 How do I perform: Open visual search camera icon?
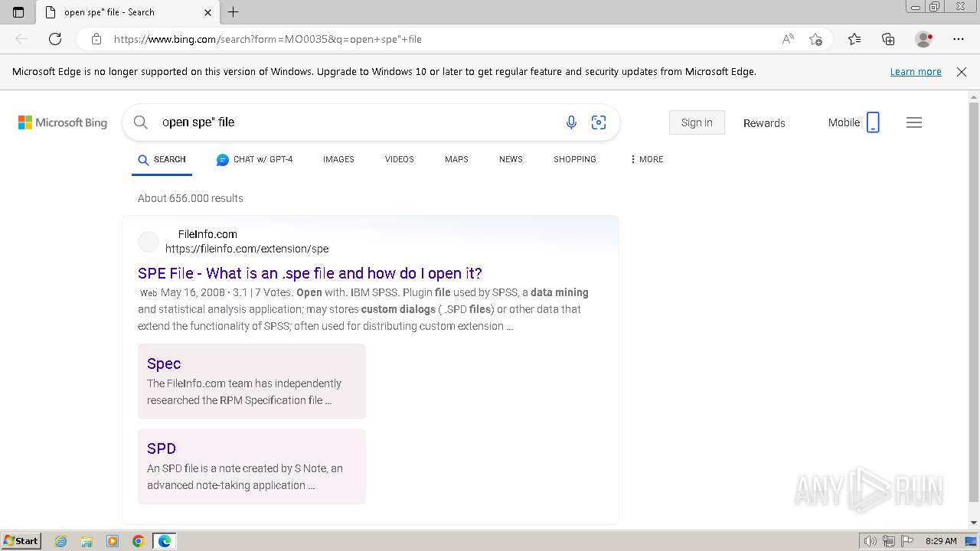pos(599,122)
